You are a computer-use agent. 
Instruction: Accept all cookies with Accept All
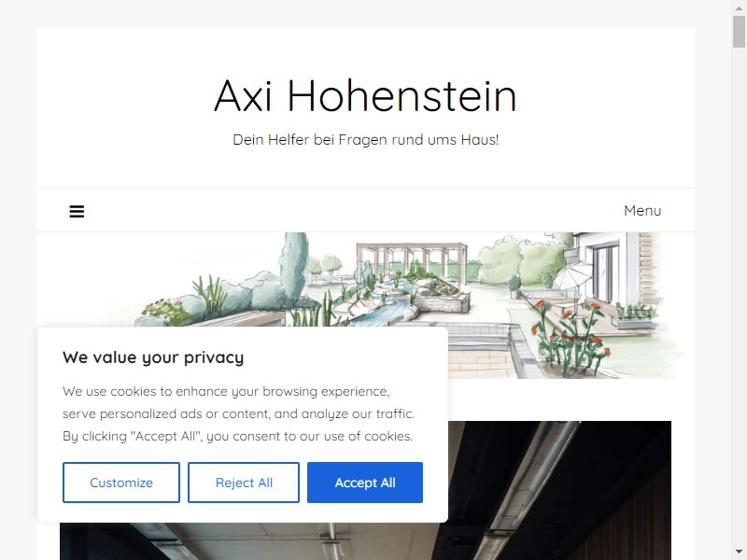(365, 483)
